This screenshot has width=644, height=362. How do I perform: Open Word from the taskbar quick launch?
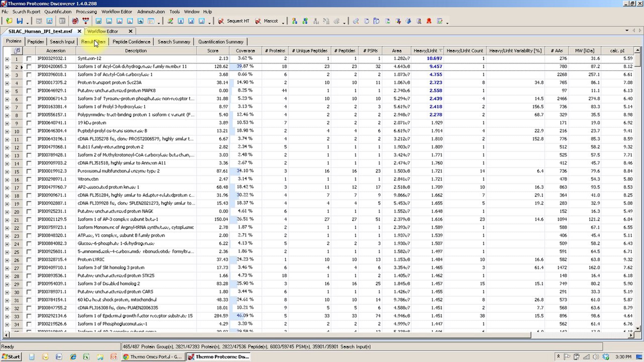[x=59, y=357]
